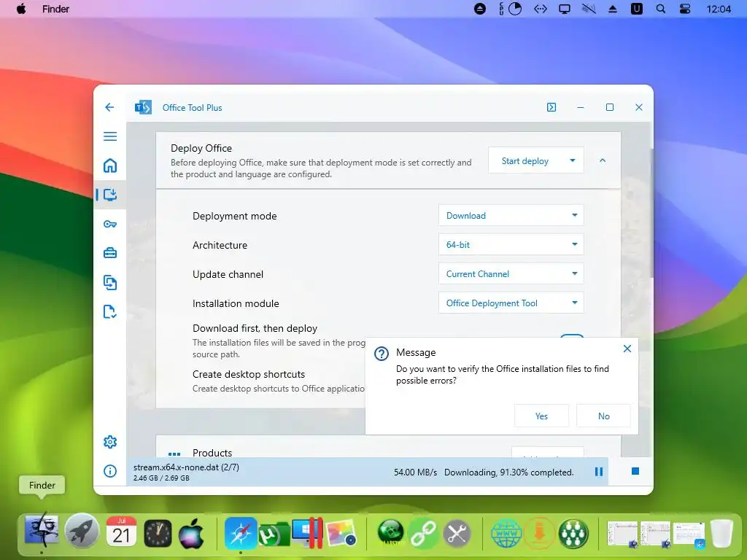Click stream.x64.x-none.dat file name in status bar
This screenshot has height=560, width=747.
186,467
